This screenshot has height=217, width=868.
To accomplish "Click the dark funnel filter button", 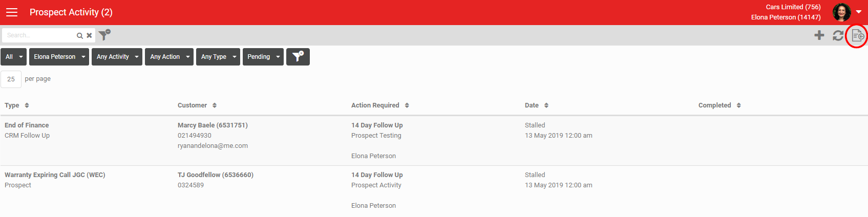I will pos(298,57).
